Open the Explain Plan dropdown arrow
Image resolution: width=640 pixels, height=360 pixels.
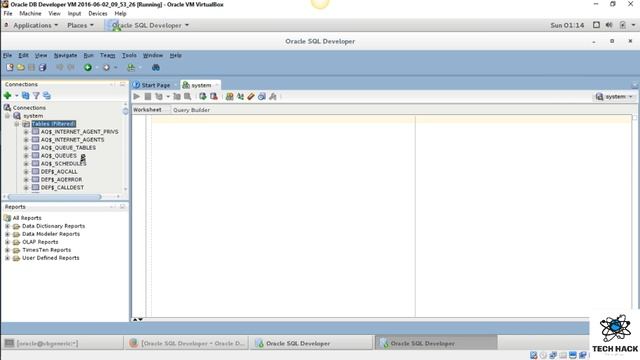[168, 96]
